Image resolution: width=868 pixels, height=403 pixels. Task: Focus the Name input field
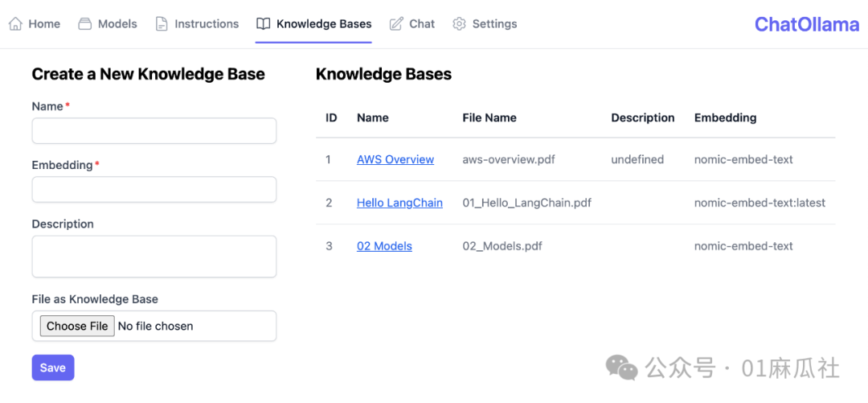(154, 131)
